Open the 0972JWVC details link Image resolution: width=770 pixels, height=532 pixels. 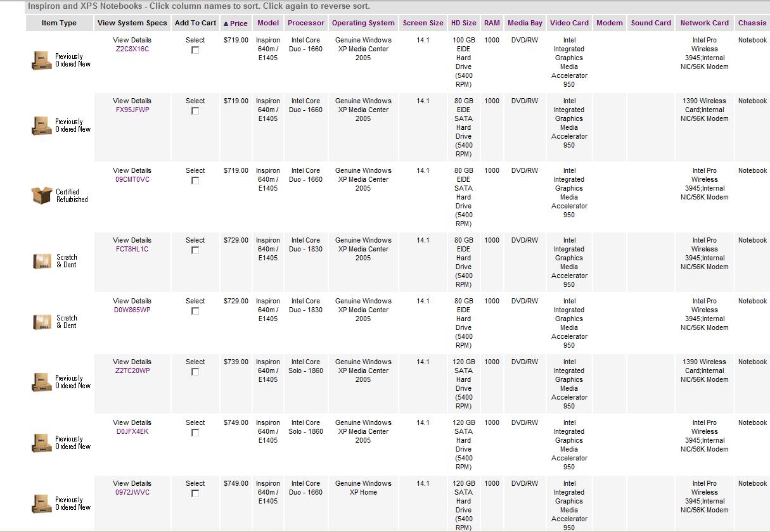click(x=132, y=492)
